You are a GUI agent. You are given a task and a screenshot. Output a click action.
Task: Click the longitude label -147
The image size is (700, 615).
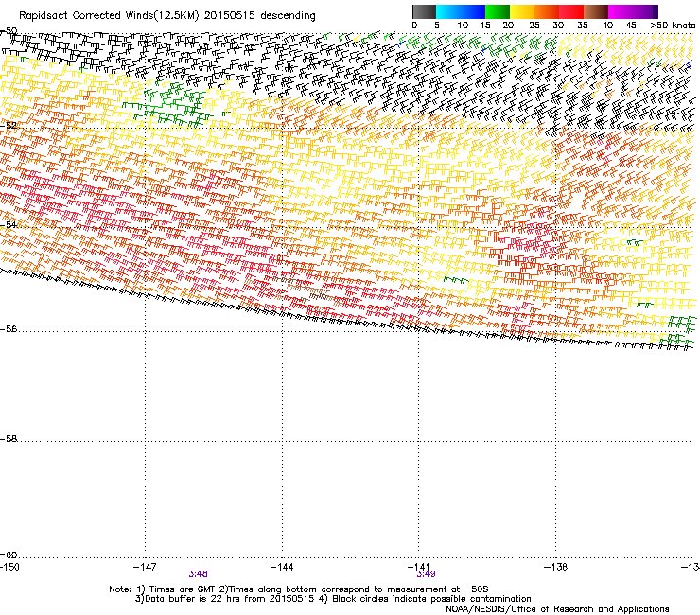click(x=145, y=567)
